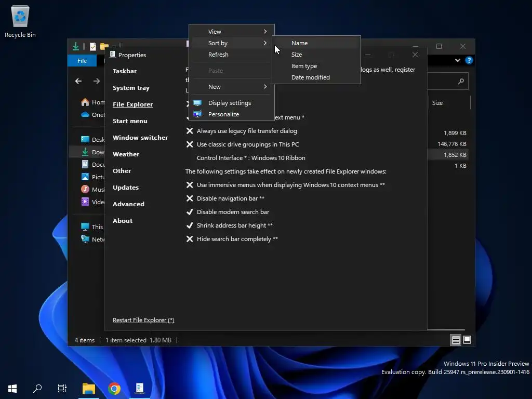This screenshot has width=532, height=399.
Task: Sort by Size in submenu
Action: pyautogui.click(x=316, y=55)
